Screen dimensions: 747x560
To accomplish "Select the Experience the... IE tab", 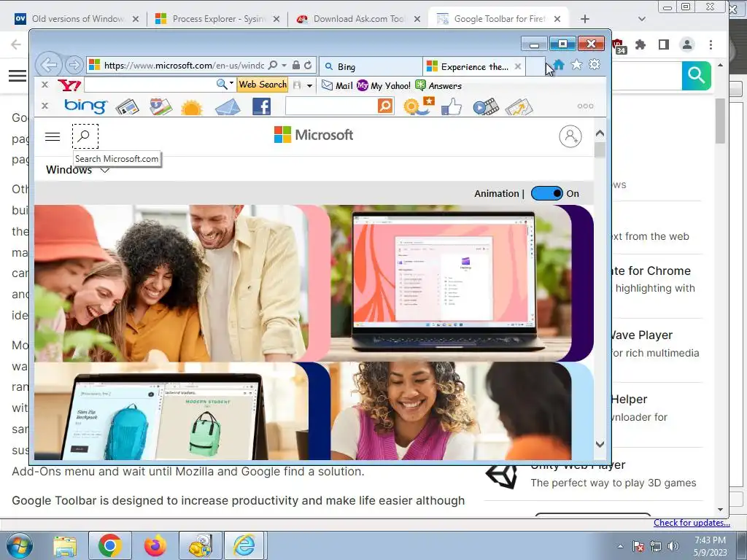I will pyautogui.click(x=474, y=66).
